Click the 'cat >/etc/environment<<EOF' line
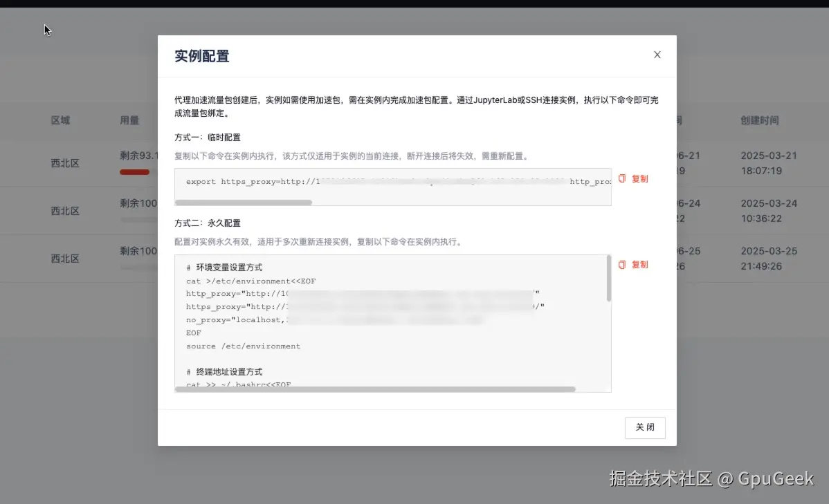829x504 pixels. [250, 281]
